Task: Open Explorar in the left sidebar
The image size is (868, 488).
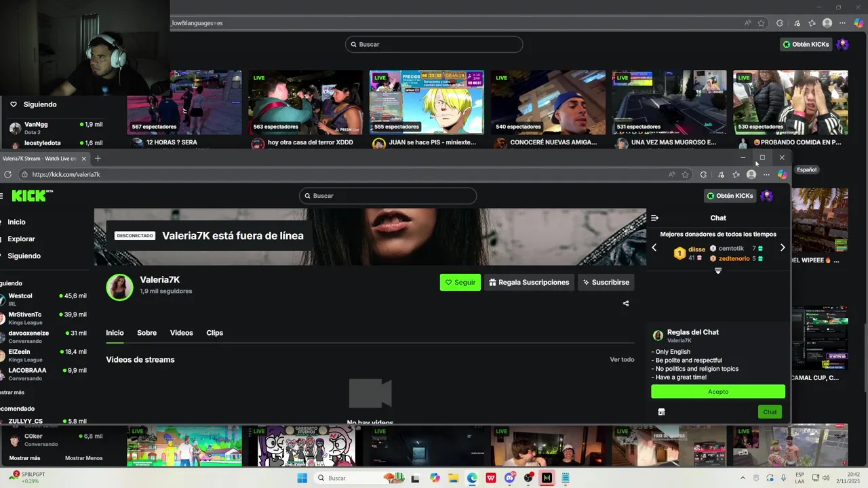Action: pos(21,239)
